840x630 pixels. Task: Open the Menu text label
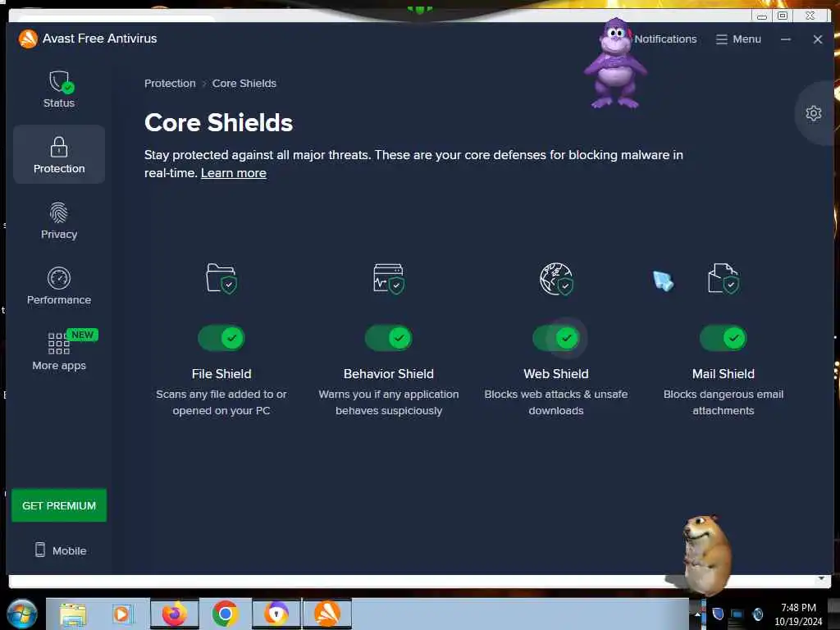point(746,39)
